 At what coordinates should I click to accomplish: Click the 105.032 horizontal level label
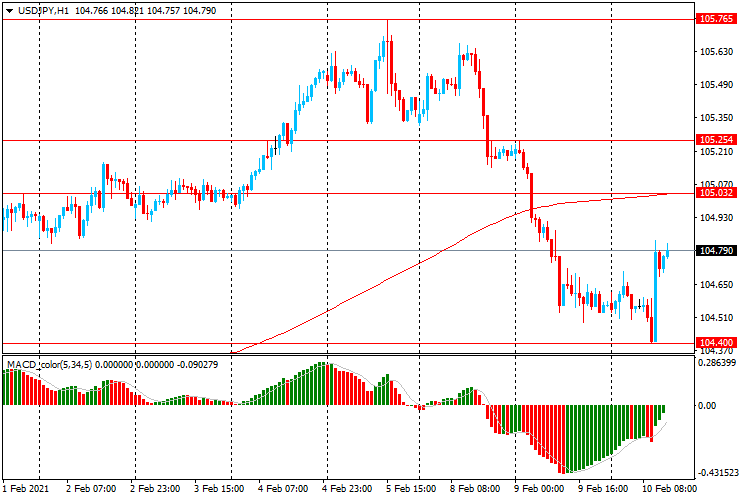point(716,193)
